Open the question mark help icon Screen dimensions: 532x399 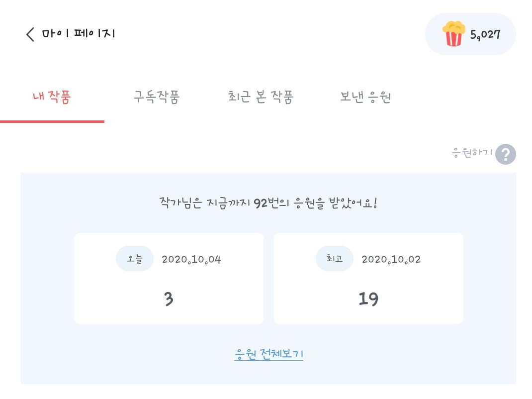[x=505, y=154]
